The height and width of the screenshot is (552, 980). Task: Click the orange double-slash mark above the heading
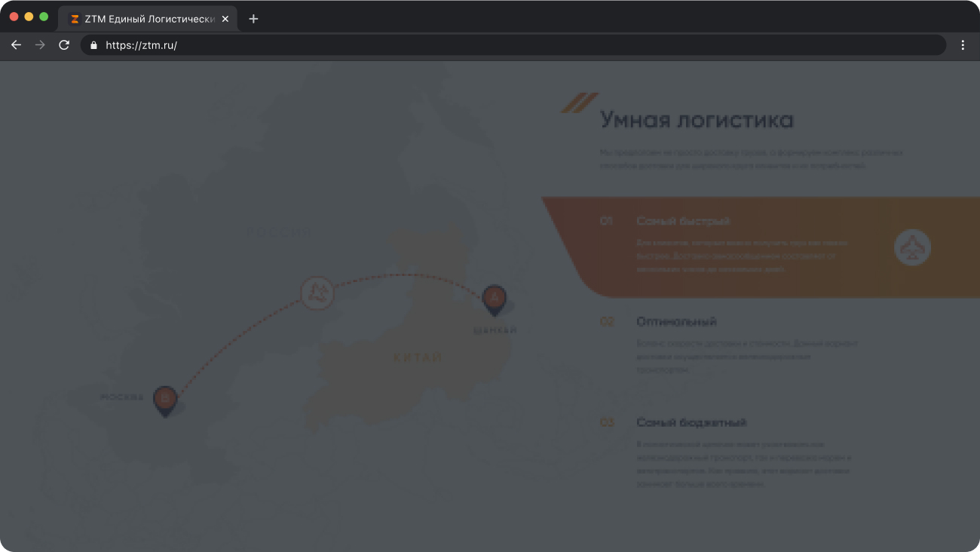pos(579,103)
